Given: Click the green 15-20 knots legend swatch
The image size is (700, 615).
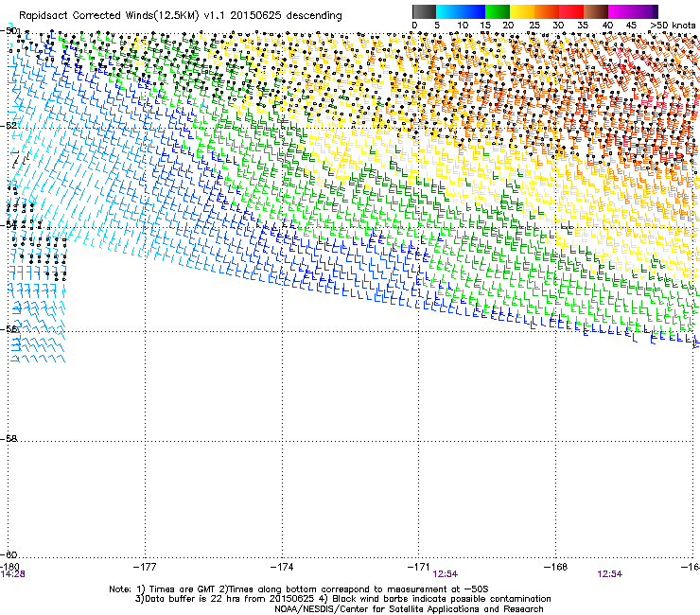Looking at the screenshot, I should (x=498, y=11).
